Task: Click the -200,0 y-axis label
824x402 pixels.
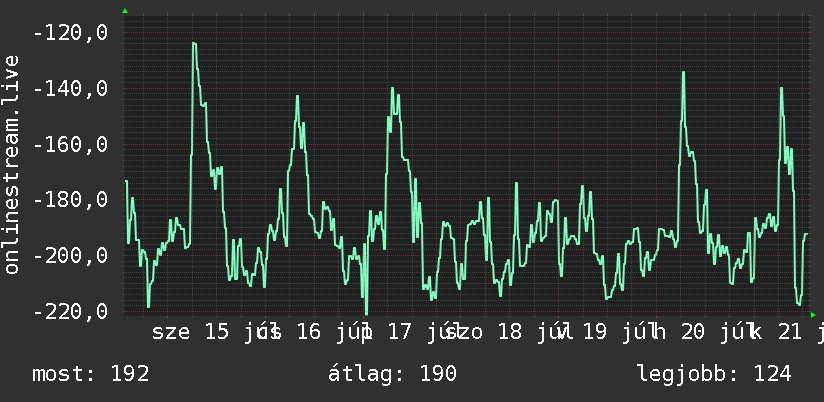Action: 70,256
